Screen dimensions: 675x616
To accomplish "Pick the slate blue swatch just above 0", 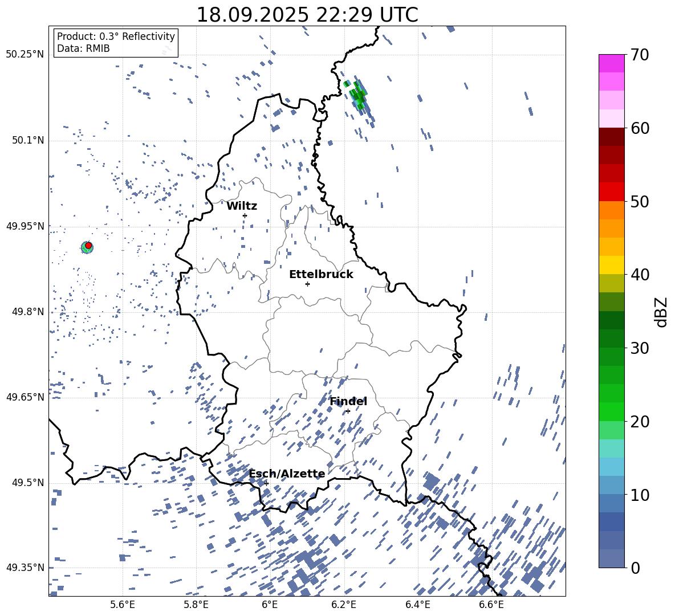I will pyautogui.click(x=612, y=558).
